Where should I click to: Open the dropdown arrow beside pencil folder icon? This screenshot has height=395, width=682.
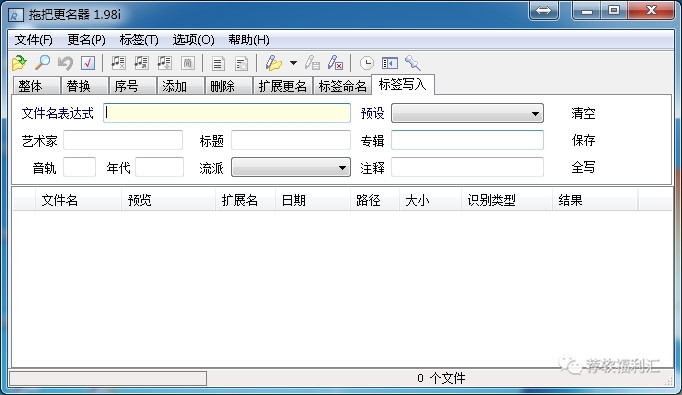(294, 63)
